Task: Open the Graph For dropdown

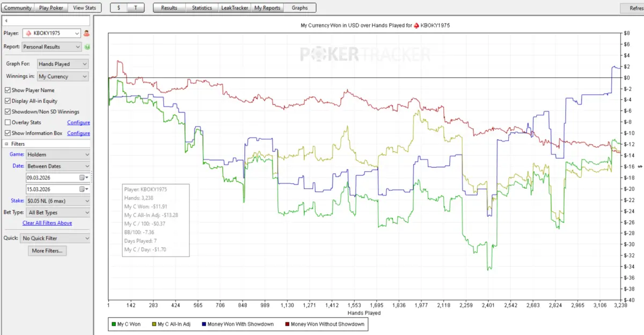Action: pos(62,64)
